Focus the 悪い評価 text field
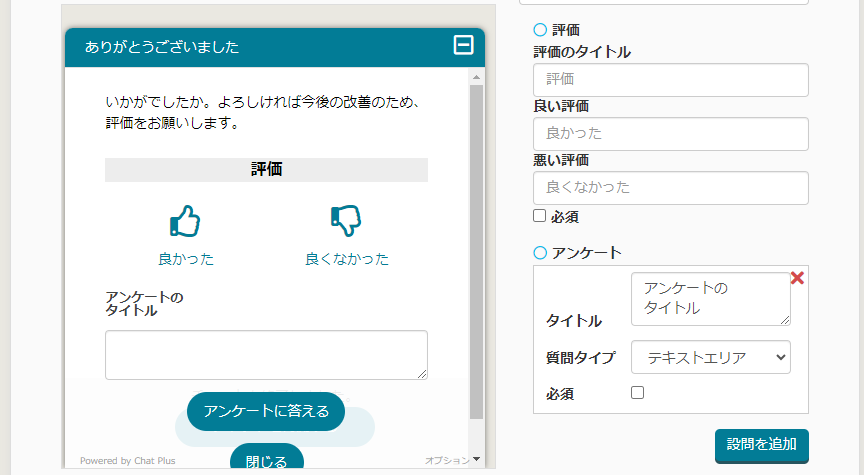This screenshot has width=864, height=475. [x=670, y=188]
